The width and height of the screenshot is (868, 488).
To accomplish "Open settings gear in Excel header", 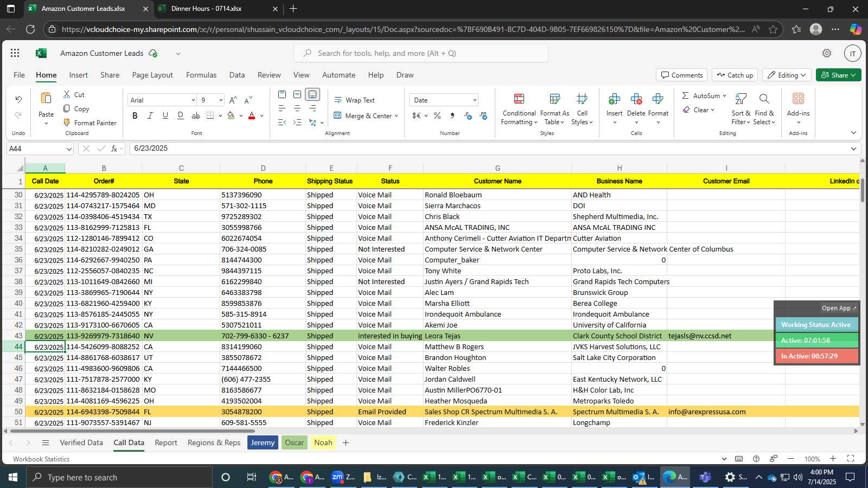I will pyautogui.click(x=827, y=53).
